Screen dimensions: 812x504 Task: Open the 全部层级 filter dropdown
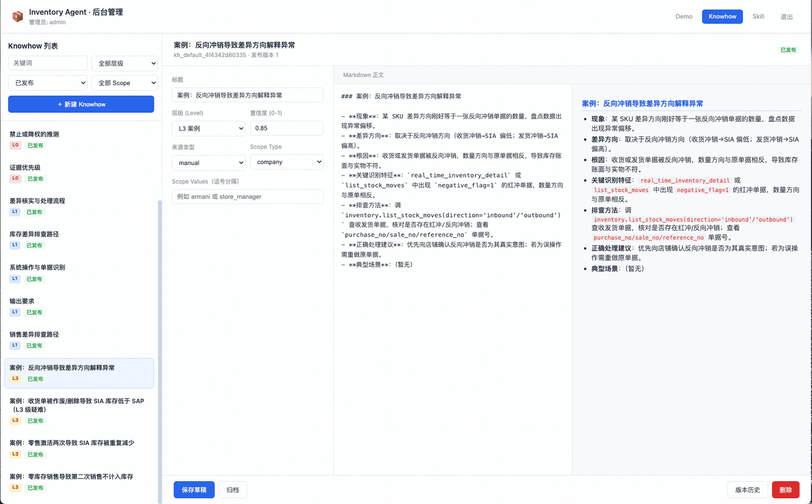(124, 63)
